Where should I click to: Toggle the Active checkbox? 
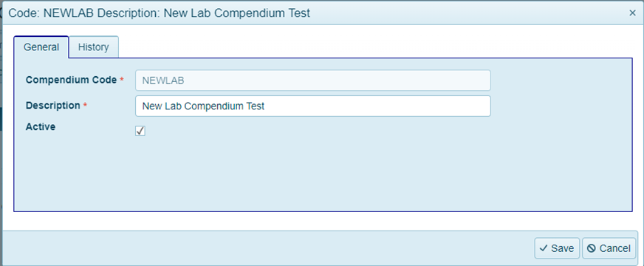140,131
